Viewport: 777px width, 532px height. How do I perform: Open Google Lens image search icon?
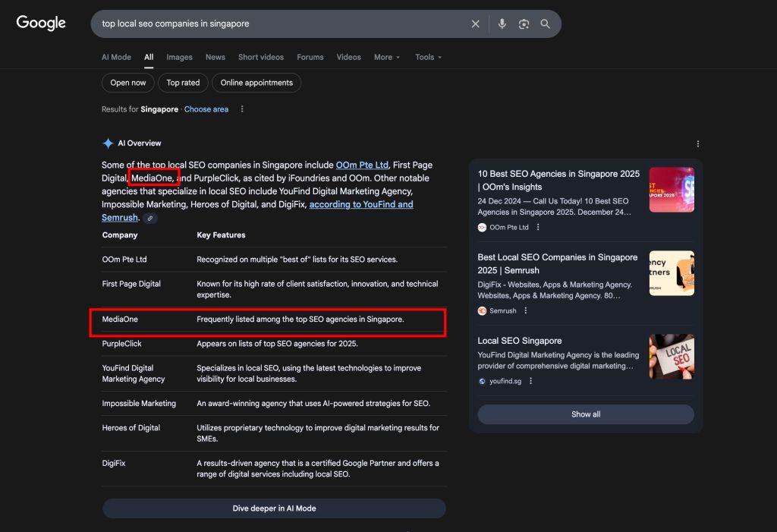pos(524,24)
